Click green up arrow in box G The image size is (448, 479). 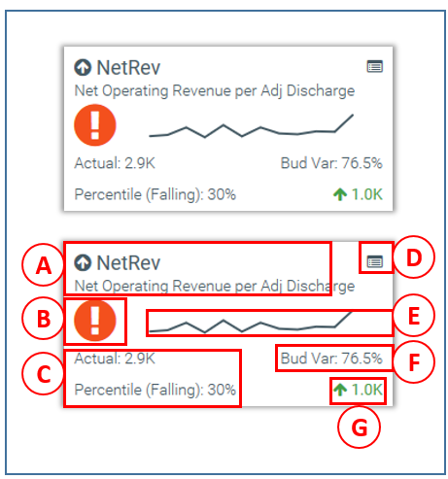[x=340, y=390]
